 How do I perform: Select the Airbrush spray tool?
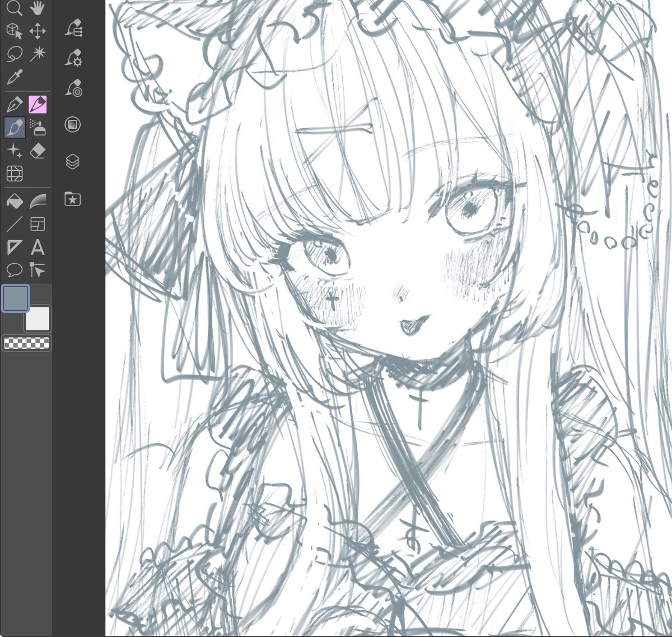point(38,128)
